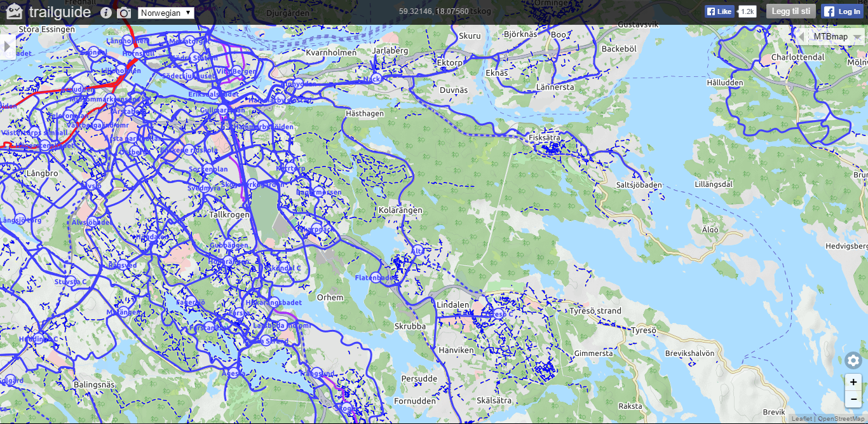Image resolution: width=868 pixels, height=424 pixels.
Task: Zoom out with the minus button
Action: pos(853,399)
